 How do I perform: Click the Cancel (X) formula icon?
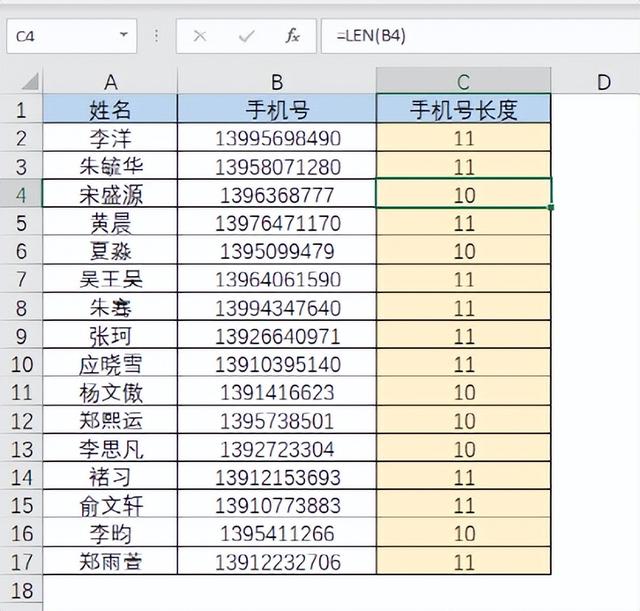200,36
